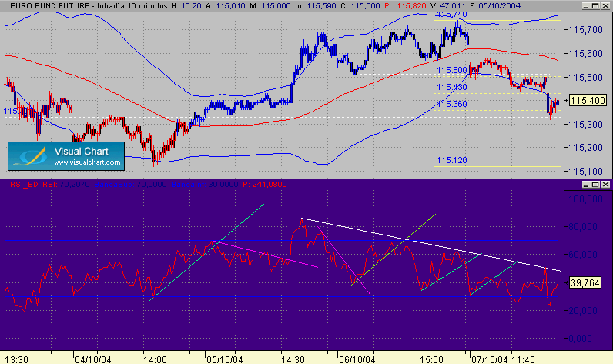Click 100,000 on RSI axis
Viewport: 613px width, 364px height.
pyautogui.click(x=585, y=199)
